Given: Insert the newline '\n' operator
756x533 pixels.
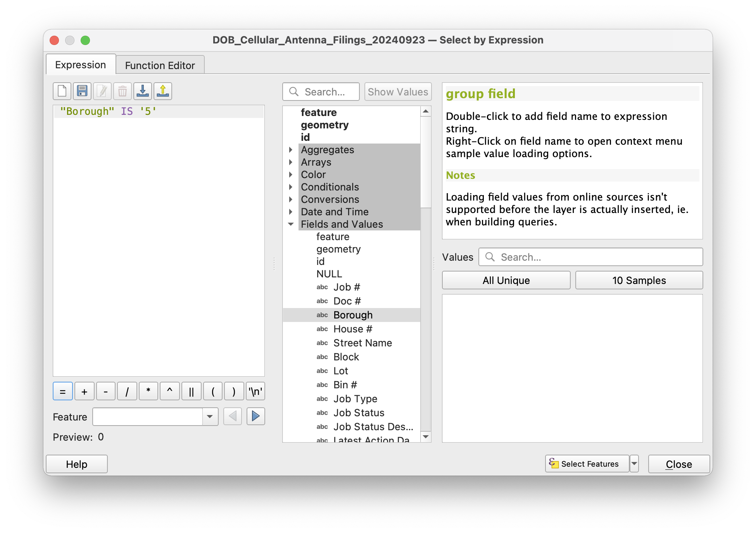Looking at the screenshot, I should [x=255, y=391].
